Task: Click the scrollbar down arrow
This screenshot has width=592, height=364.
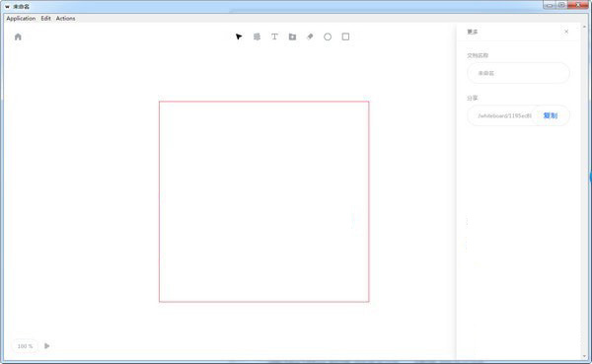Action: click(585, 356)
